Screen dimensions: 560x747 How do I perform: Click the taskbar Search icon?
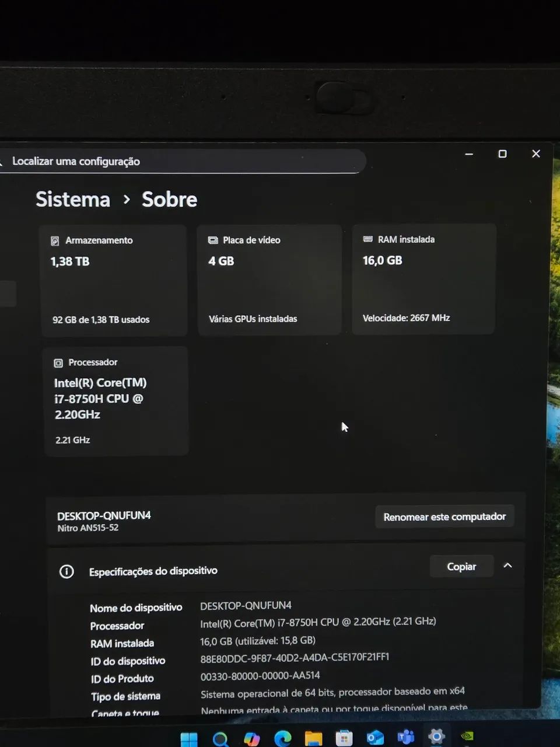tap(220, 739)
